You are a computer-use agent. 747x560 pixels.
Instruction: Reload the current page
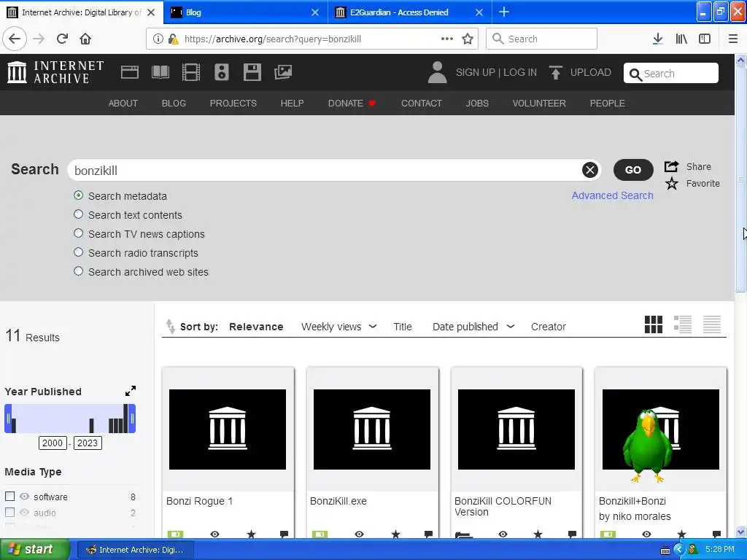63,39
